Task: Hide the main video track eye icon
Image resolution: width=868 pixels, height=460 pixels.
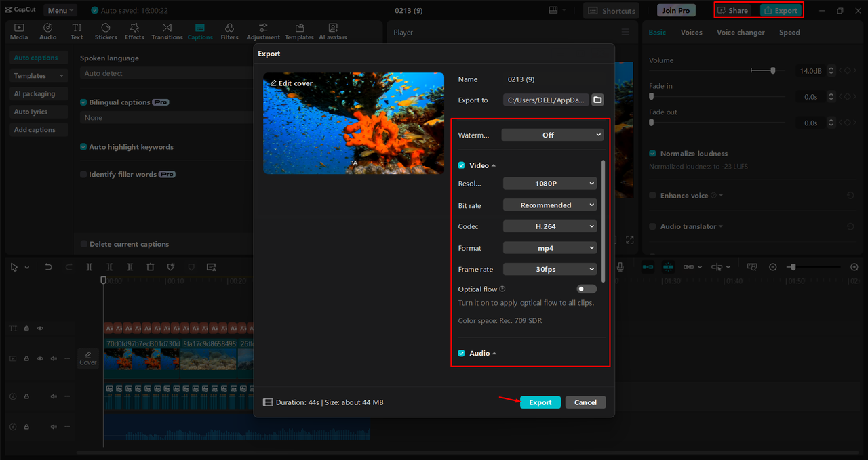Action: point(40,358)
